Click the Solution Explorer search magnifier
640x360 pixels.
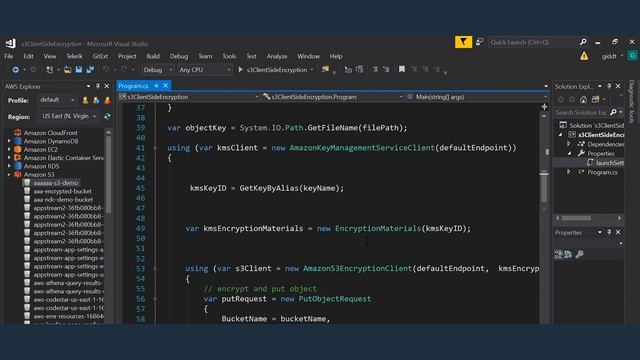613,112
